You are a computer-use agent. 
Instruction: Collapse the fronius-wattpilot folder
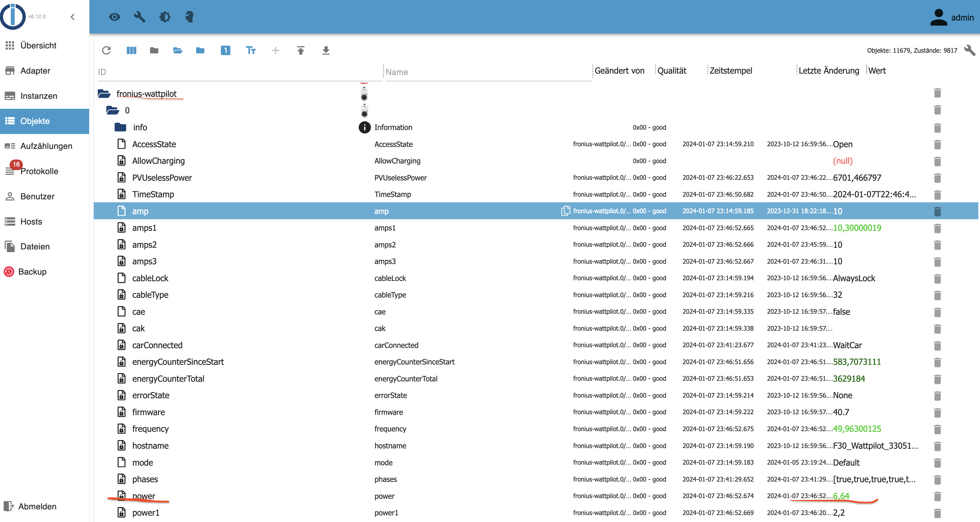(x=104, y=94)
